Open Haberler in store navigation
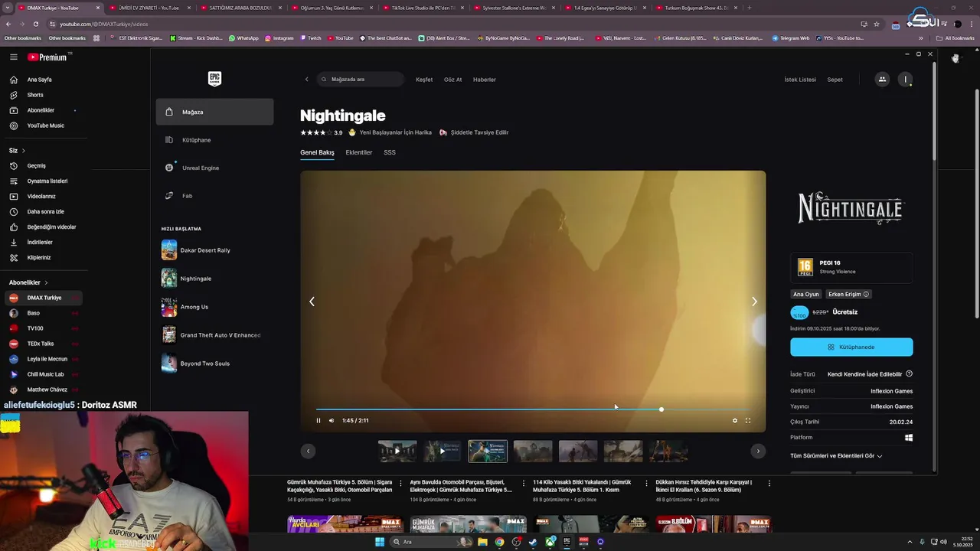Screen dimensions: 980x551 (485, 80)
